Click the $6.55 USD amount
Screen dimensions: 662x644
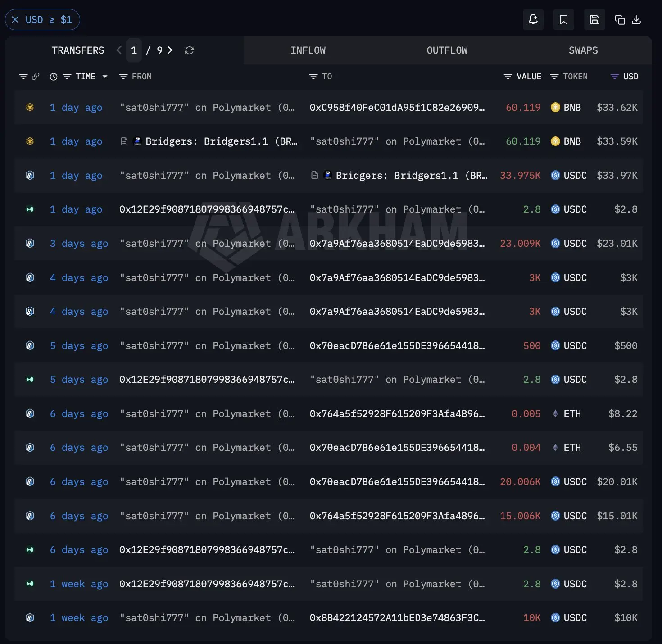click(x=623, y=448)
